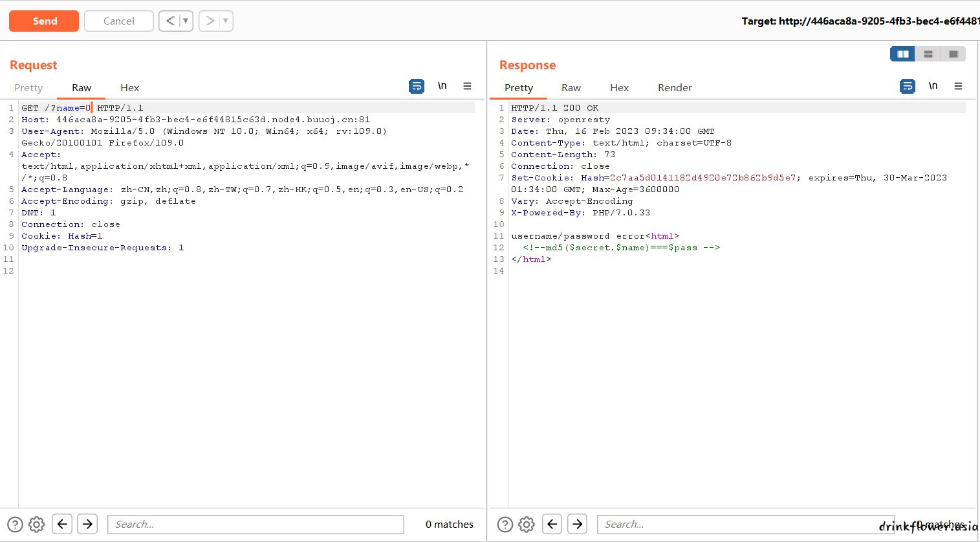
Task: Select side-by-side layout view icon
Action: click(902, 54)
